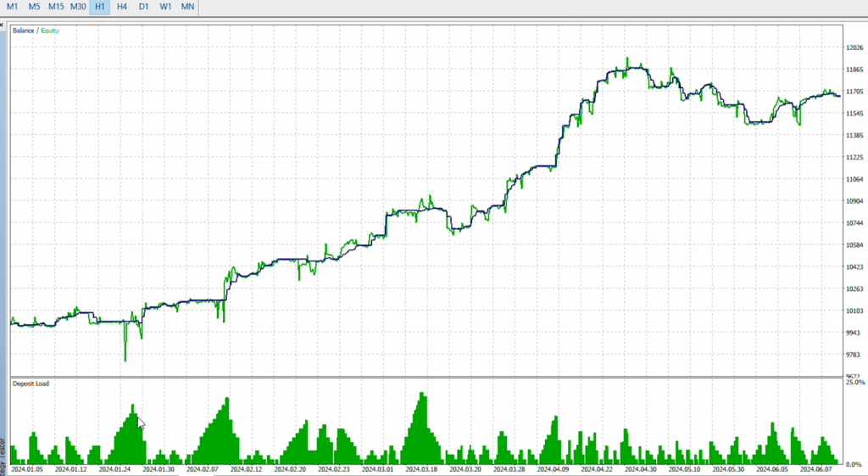Screen dimensions: 868x476
Task: Click the 12026 value on the price axis
Action: pyautogui.click(x=854, y=48)
